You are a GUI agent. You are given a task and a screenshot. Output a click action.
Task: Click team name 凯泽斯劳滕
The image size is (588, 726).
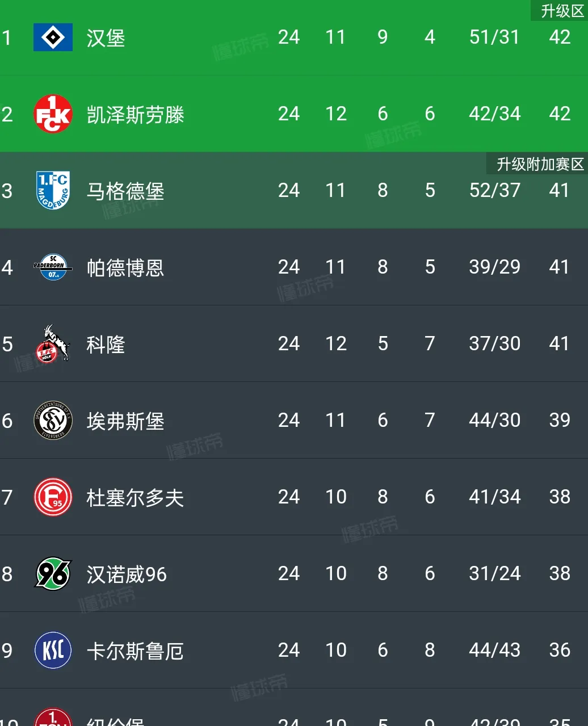pos(135,115)
